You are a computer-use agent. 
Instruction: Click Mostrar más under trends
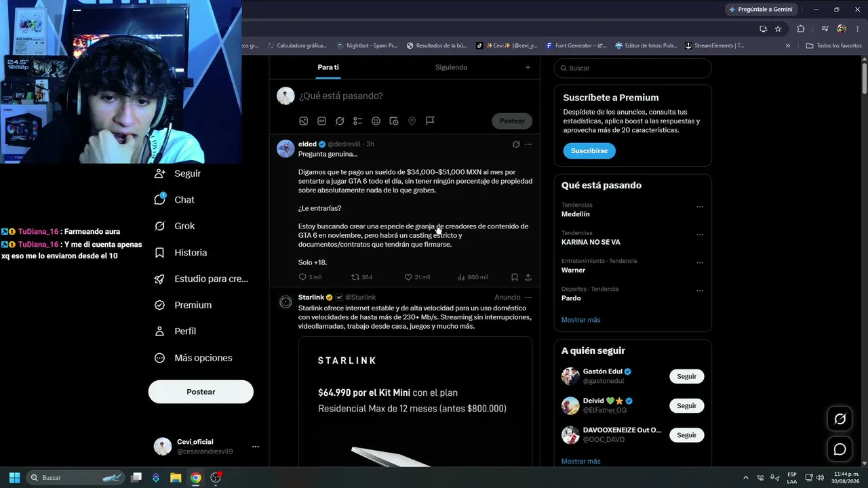(x=580, y=320)
